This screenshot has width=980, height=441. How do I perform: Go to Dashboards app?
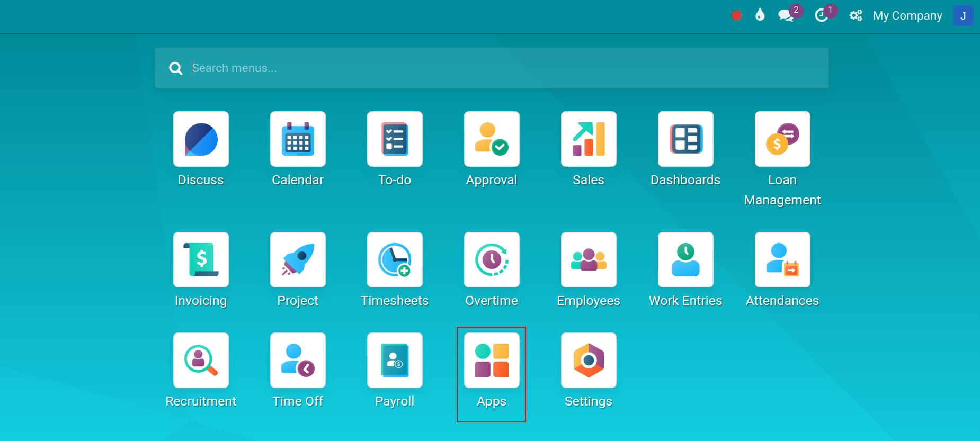(x=685, y=139)
